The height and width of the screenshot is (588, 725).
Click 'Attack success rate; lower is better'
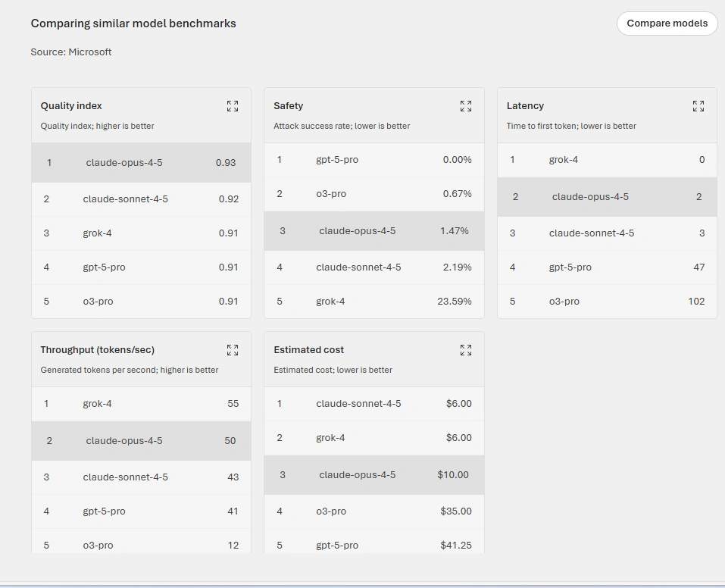click(342, 126)
